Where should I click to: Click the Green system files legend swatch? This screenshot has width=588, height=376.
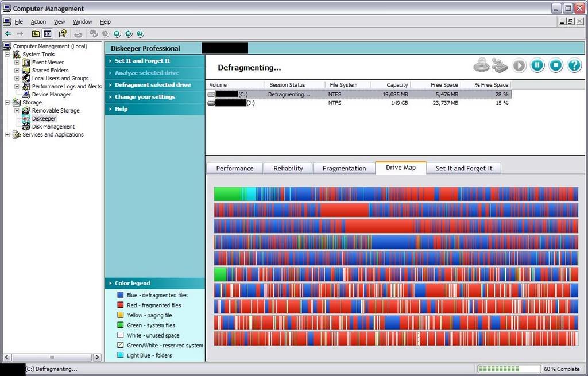121,325
